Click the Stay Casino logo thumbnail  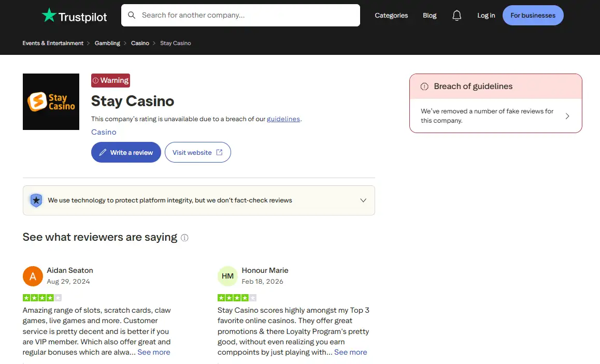click(x=51, y=101)
